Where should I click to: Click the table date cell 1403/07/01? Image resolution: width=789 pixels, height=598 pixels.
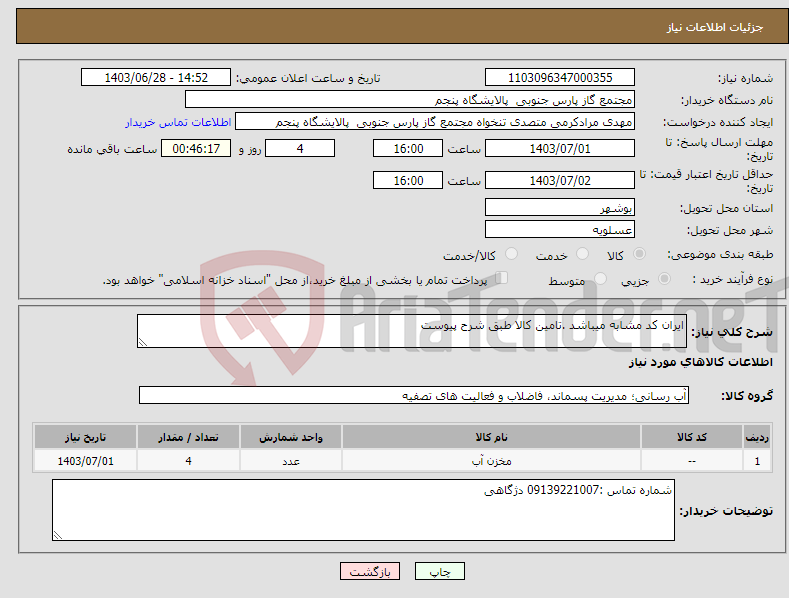(85, 461)
